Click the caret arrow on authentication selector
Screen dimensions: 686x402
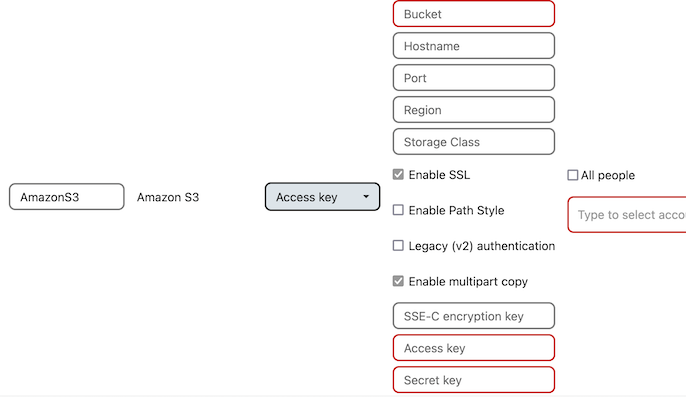[x=366, y=197]
